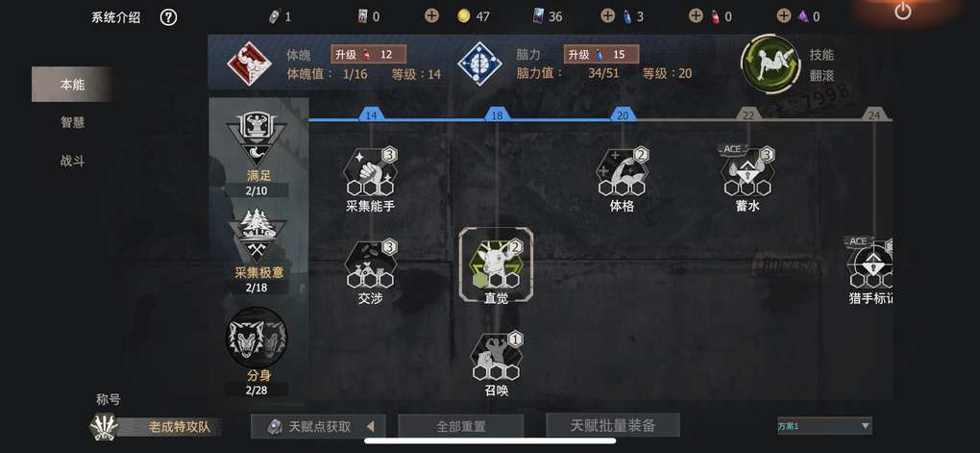Open the 方案1 scheme dropdown
This screenshot has height=453, width=980.
point(823,426)
